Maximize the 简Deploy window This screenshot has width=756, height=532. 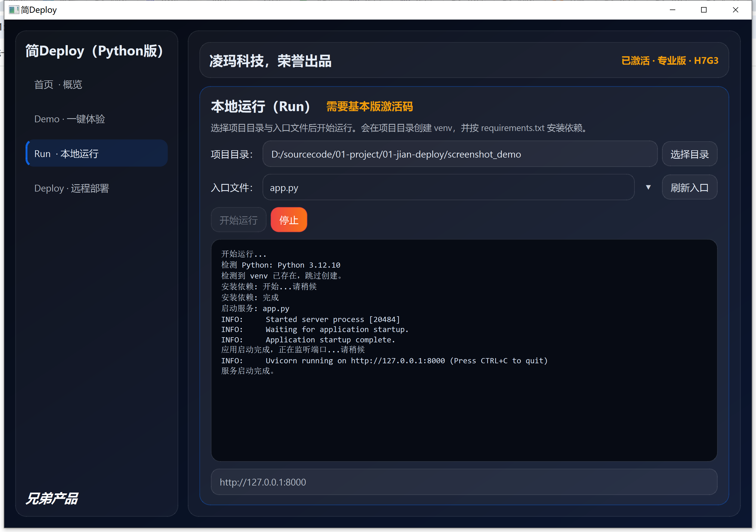pos(704,10)
